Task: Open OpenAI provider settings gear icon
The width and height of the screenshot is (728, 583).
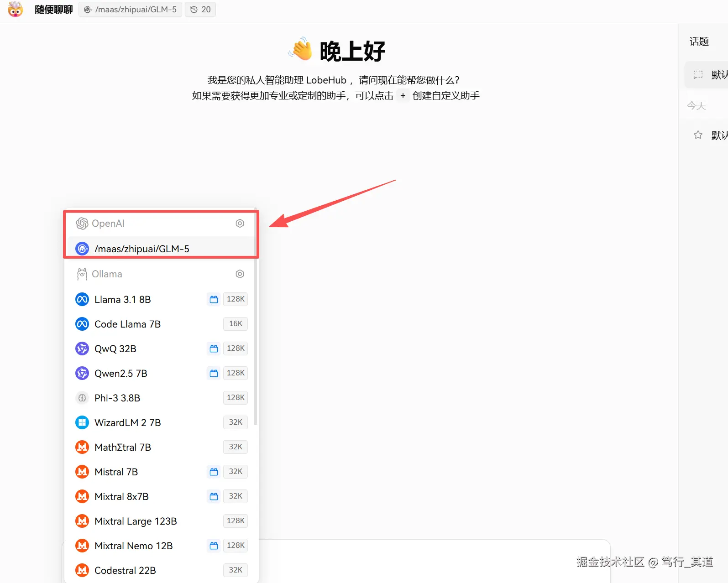Action: [x=240, y=223]
